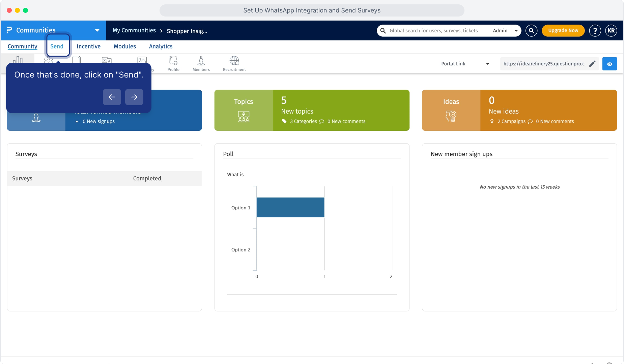This screenshot has width=624, height=364.
Task: Click the portal URL field
Action: 544,64
